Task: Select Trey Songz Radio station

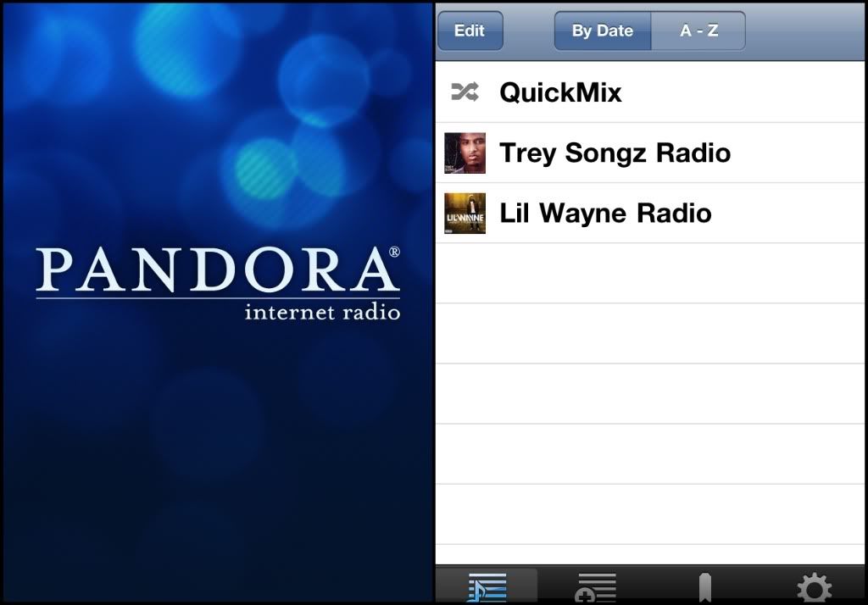Action: coord(650,153)
